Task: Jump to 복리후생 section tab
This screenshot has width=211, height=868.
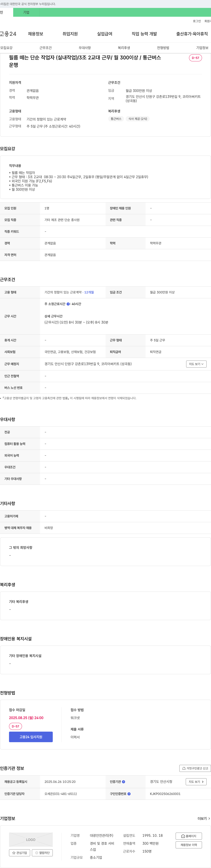Action: (x=124, y=48)
